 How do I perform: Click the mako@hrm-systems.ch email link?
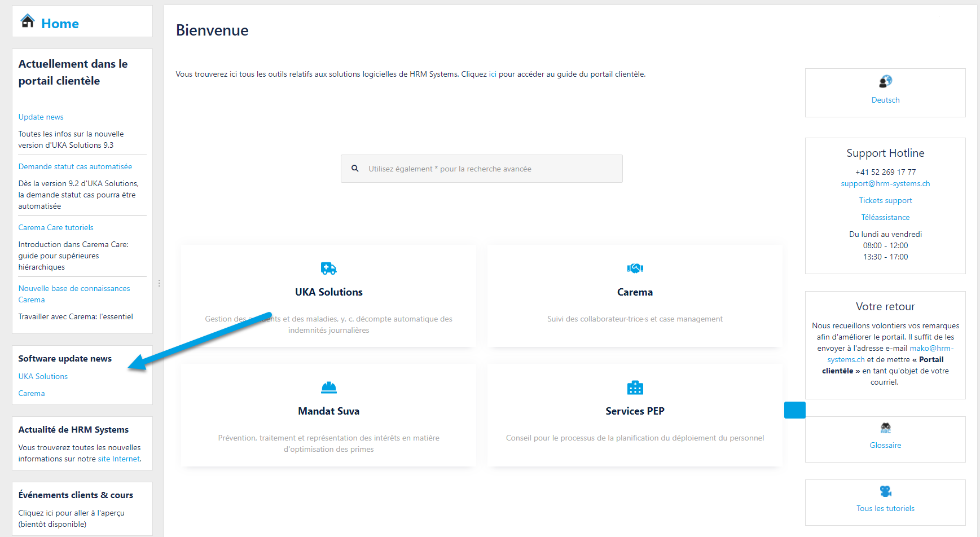[891, 354]
